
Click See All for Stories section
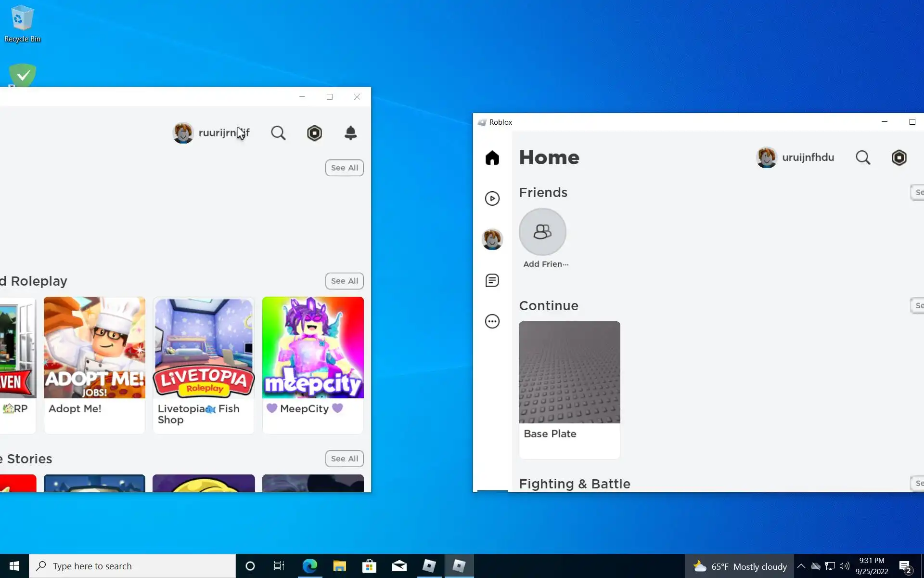click(x=344, y=459)
